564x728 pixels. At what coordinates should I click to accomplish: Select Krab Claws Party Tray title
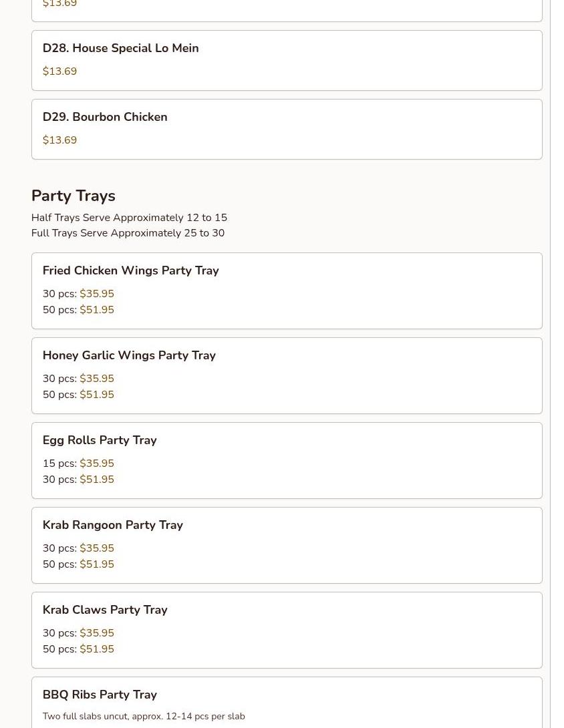click(105, 610)
